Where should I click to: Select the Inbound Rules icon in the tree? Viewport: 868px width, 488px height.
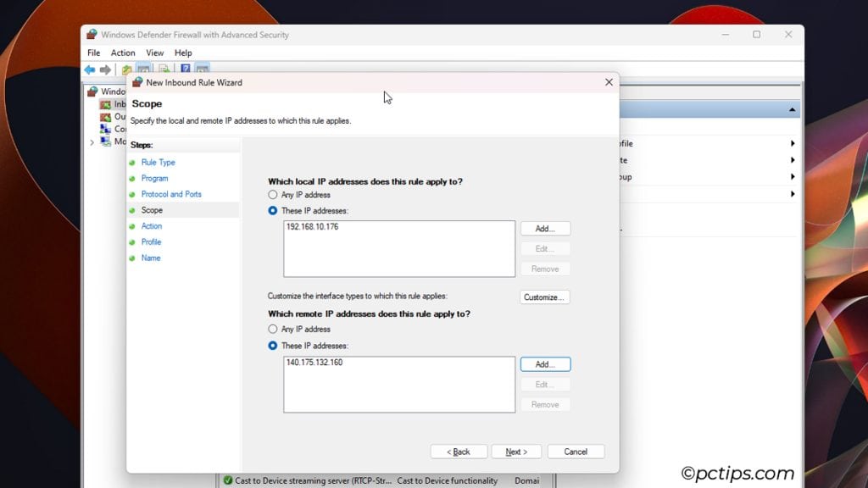pos(105,103)
